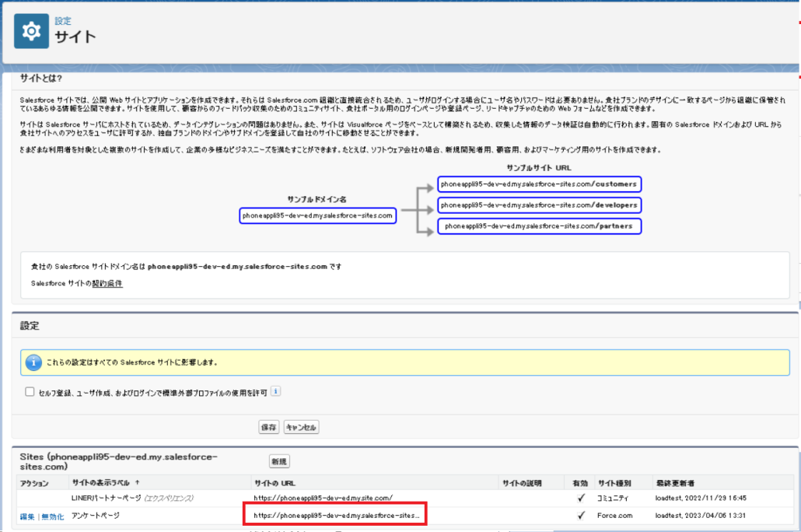
Task: Click the 新規 button for Sites
Action: pos(279,461)
